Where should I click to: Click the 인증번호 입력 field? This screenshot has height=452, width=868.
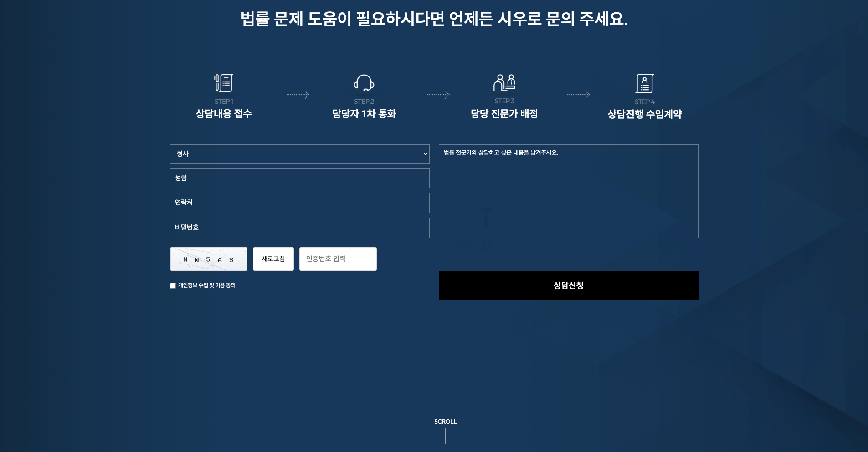click(x=338, y=259)
